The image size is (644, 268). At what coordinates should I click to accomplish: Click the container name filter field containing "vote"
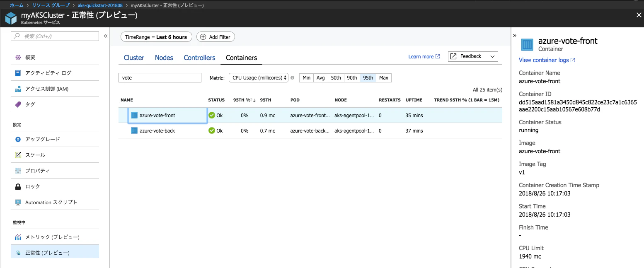point(160,78)
